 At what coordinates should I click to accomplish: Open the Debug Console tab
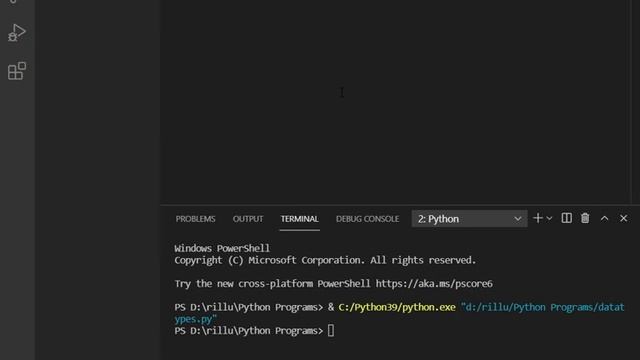367,219
